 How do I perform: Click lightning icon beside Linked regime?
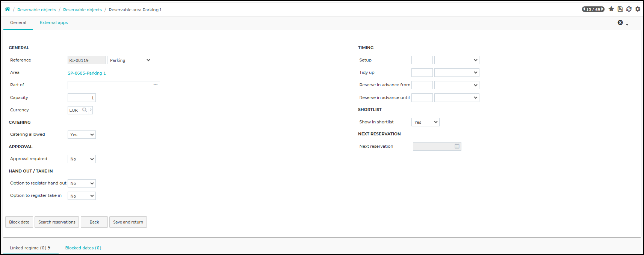click(x=49, y=248)
